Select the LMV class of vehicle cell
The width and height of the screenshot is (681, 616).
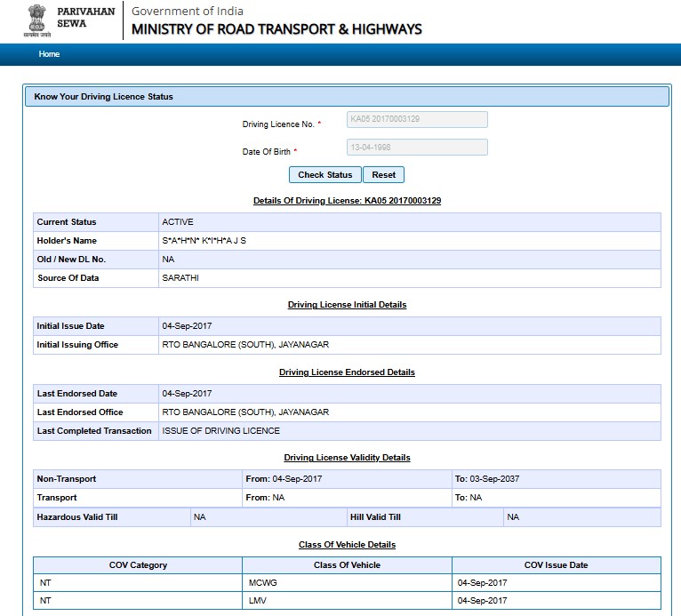point(258,601)
